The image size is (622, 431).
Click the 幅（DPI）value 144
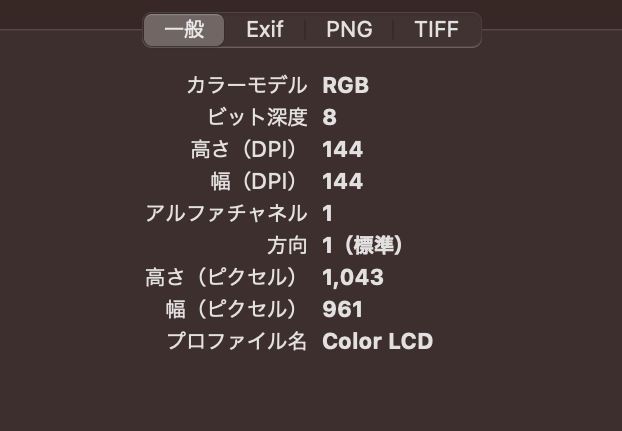click(x=342, y=182)
